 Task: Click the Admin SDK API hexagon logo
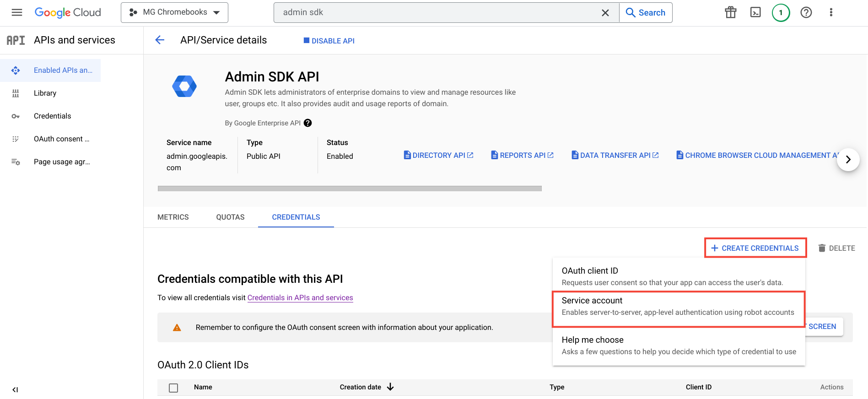(x=184, y=86)
